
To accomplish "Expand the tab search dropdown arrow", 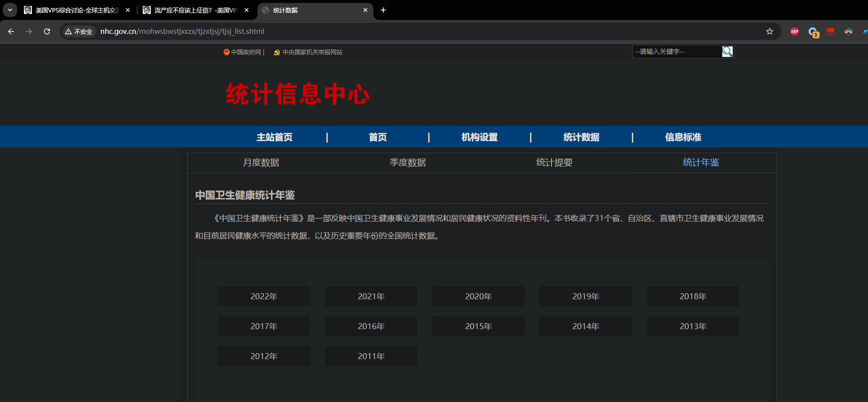I will pyautogui.click(x=9, y=10).
